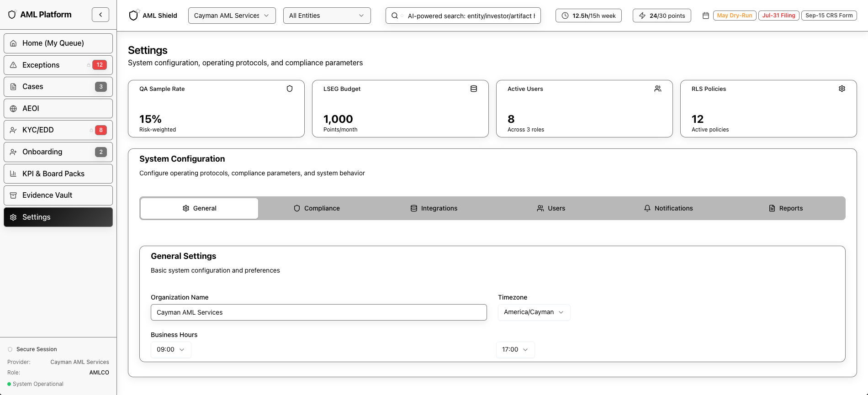Collapse the sidebar with chevron button

coord(101,15)
